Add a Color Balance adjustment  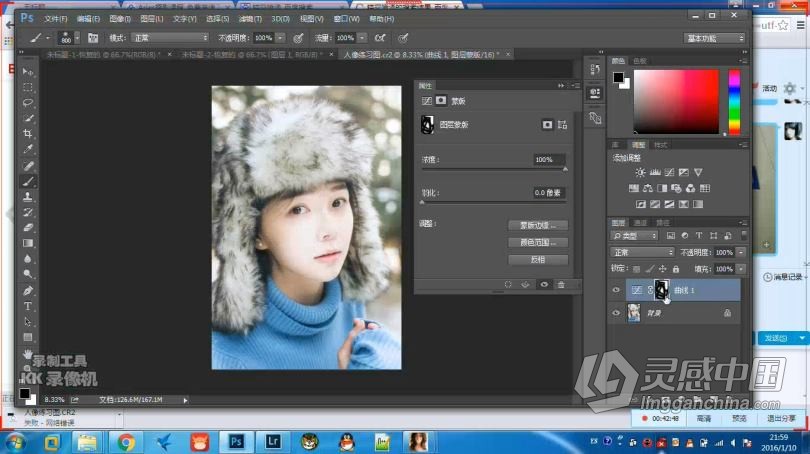tap(648, 189)
